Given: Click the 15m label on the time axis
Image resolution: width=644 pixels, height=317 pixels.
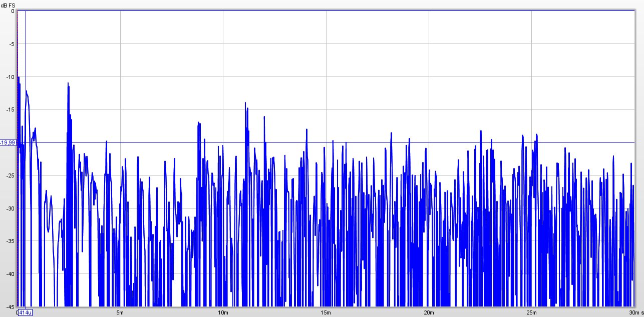Looking at the screenshot, I should (x=326, y=312).
